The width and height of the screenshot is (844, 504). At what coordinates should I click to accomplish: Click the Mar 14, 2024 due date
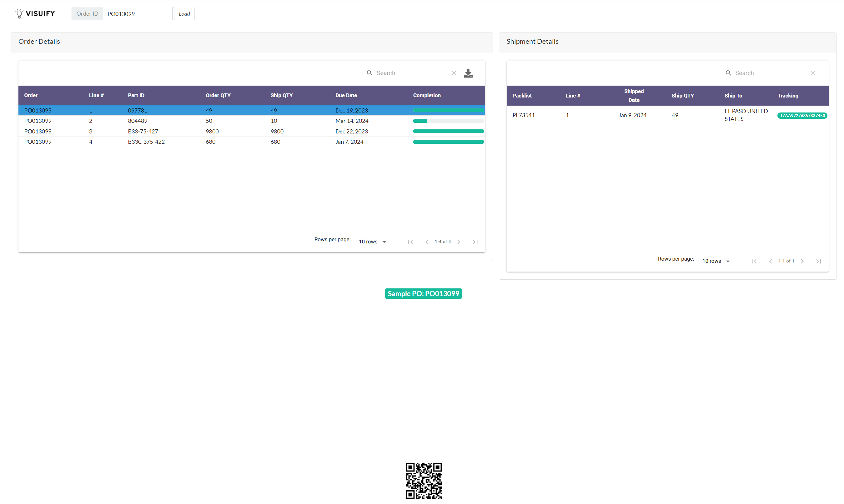(x=352, y=121)
